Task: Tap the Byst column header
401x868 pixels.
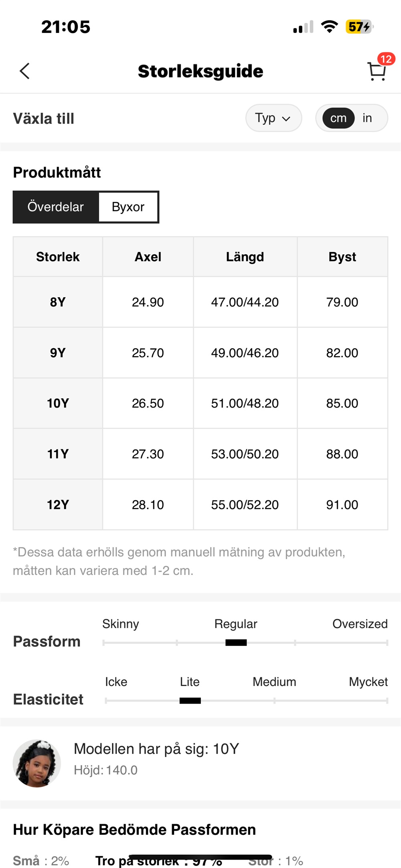Action: [342, 257]
